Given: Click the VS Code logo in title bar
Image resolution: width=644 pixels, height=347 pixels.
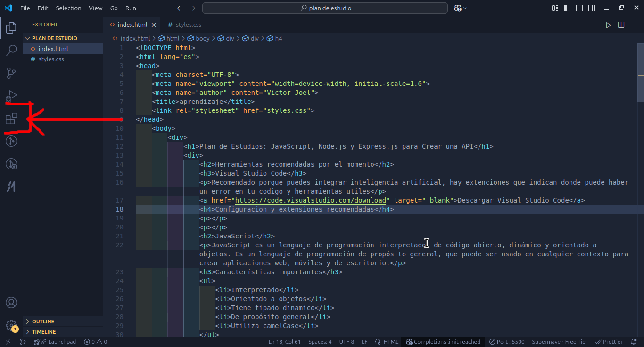Looking at the screenshot, I should (8, 8).
